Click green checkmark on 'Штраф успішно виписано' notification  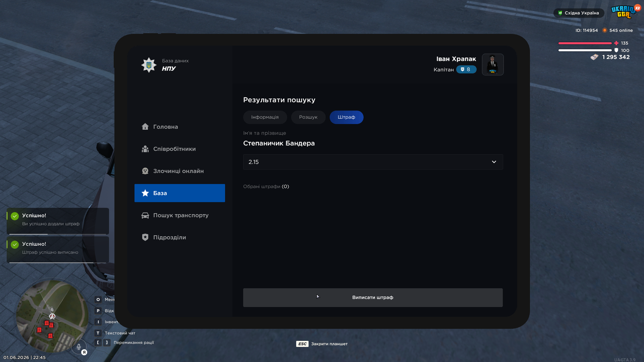(15, 244)
